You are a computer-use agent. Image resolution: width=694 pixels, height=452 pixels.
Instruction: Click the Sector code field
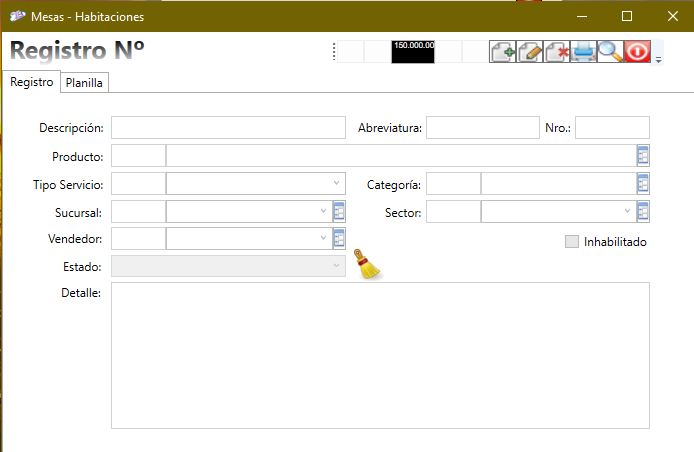(453, 212)
